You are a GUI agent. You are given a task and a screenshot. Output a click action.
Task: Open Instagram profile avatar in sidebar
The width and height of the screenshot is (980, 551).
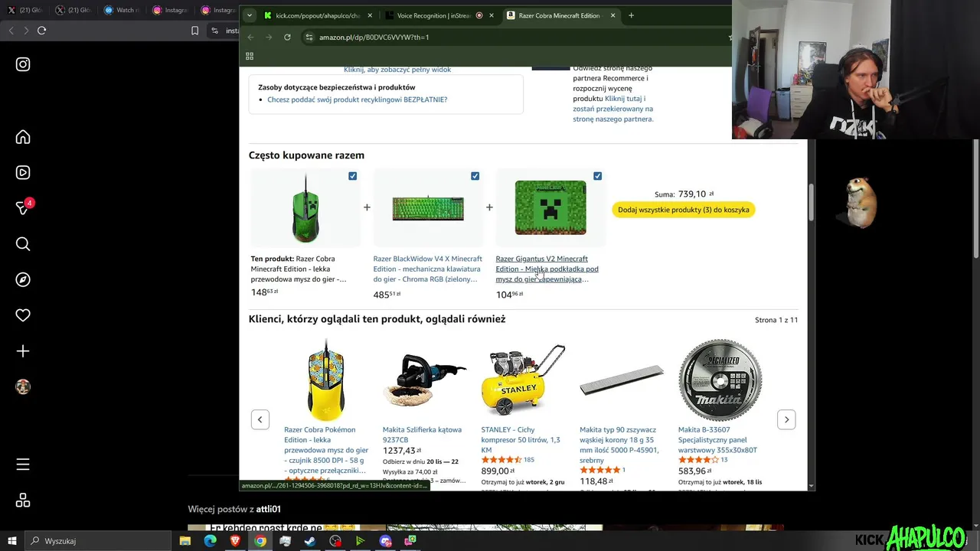[x=23, y=386]
